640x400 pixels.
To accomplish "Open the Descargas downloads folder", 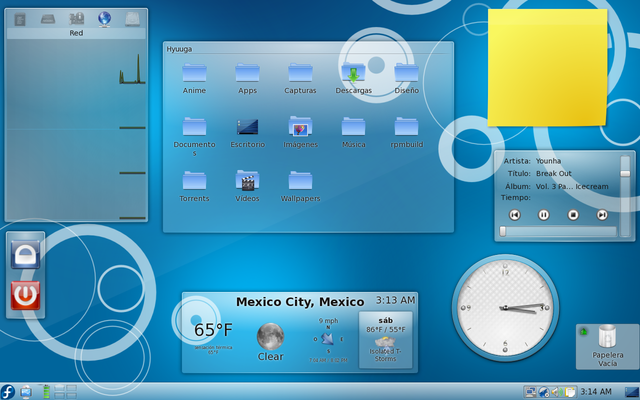I will point(353,78).
